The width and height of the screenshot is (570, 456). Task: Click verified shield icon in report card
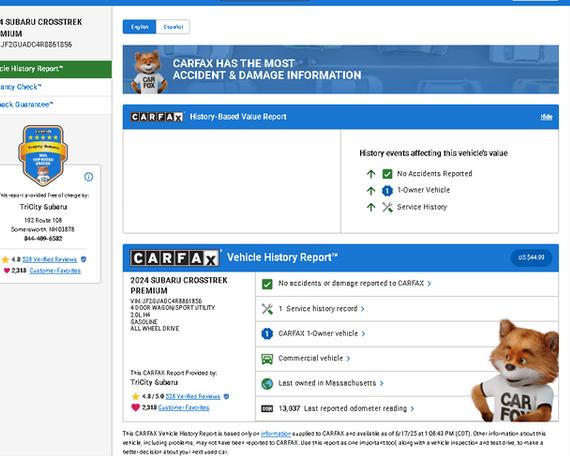point(226,396)
